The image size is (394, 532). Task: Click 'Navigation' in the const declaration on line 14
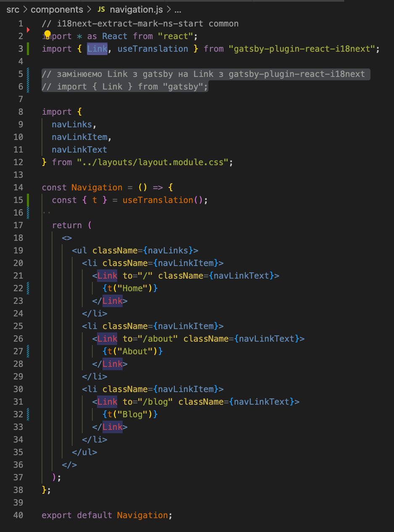[97, 187]
